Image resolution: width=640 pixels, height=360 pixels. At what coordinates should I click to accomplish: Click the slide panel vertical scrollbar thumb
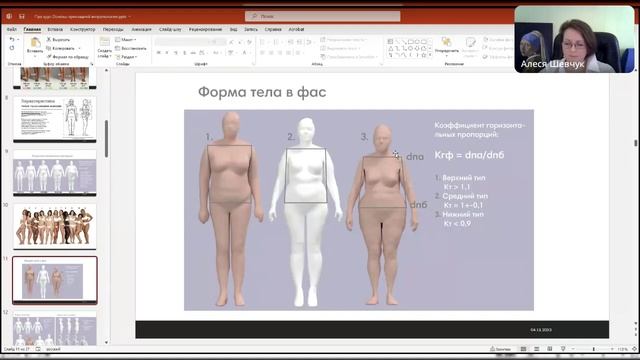click(x=107, y=138)
